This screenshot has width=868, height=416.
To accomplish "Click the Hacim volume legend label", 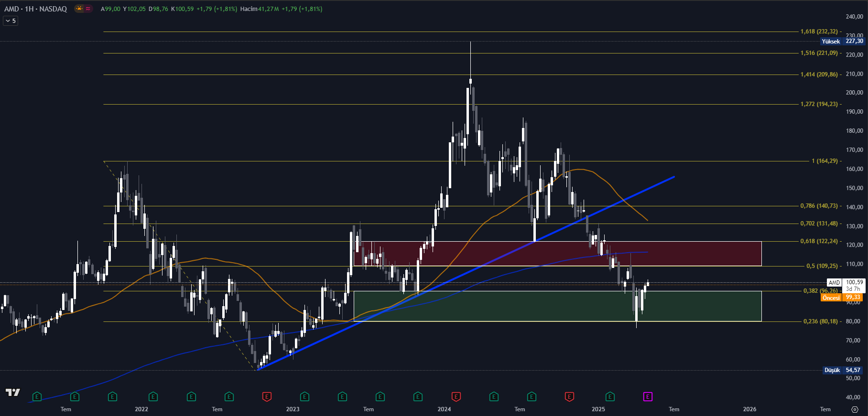I will point(249,9).
